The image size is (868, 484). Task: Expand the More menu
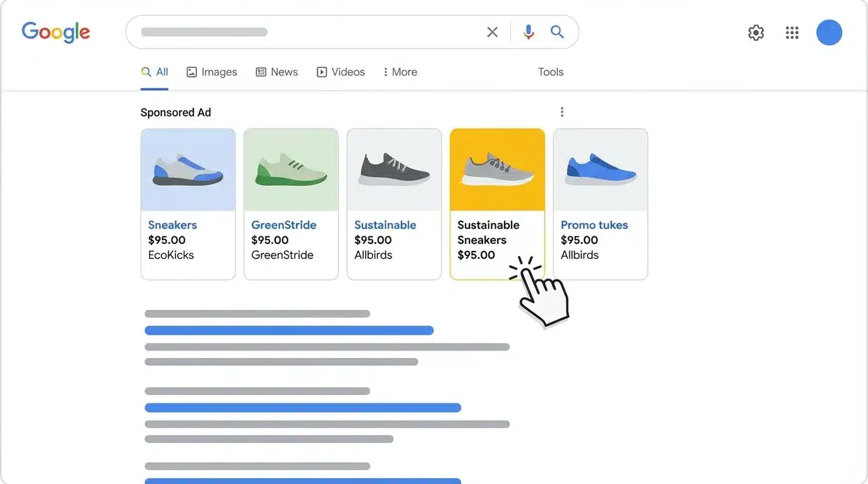click(400, 72)
